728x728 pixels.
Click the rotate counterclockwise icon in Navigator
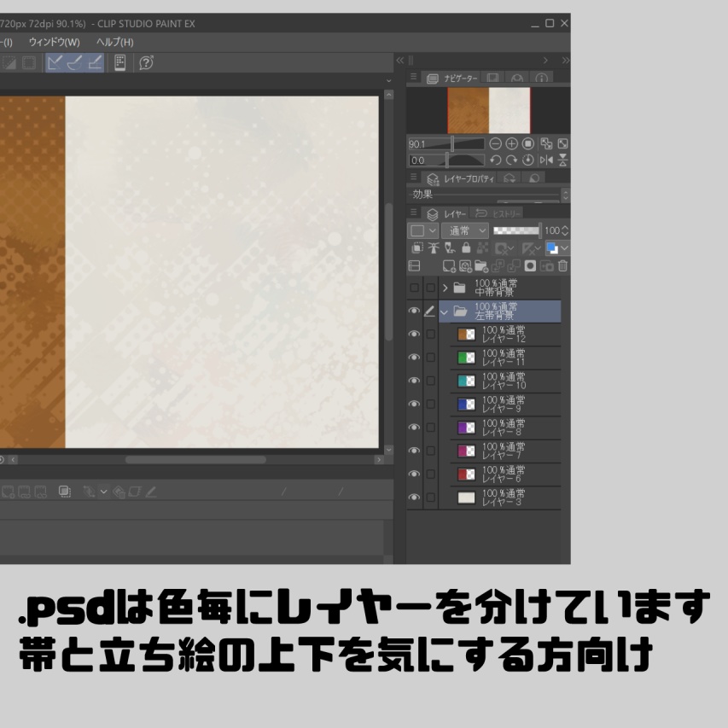pyautogui.click(x=494, y=160)
